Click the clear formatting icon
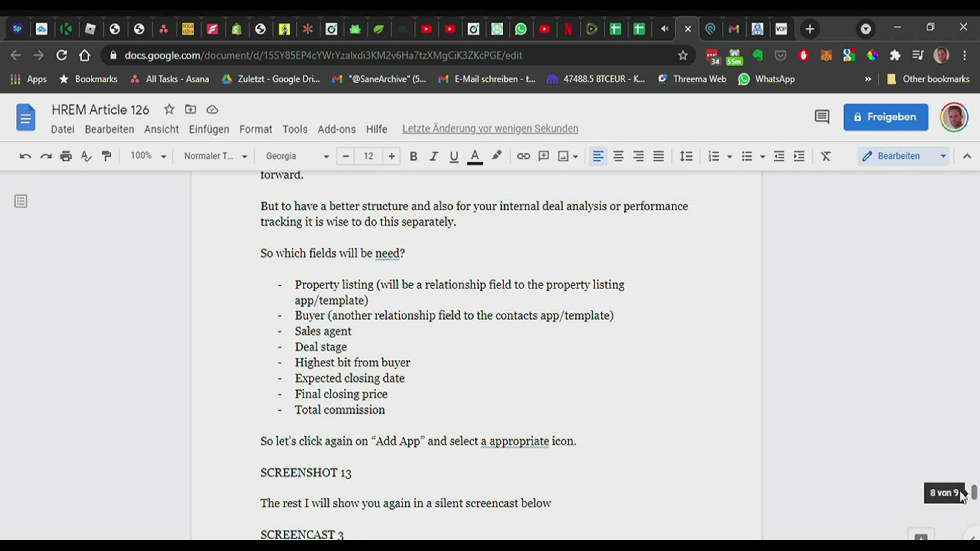The width and height of the screenshot is (980, 551). pos(826,156)
